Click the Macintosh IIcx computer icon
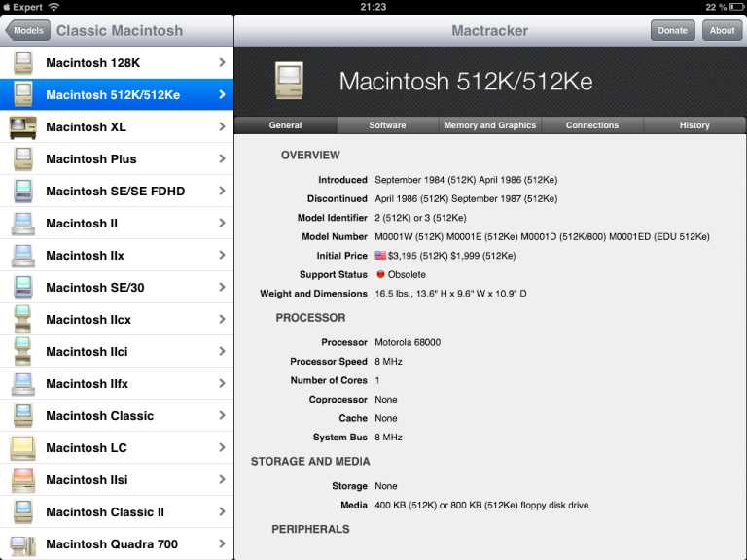747x560 pixels. coord(23,320)
